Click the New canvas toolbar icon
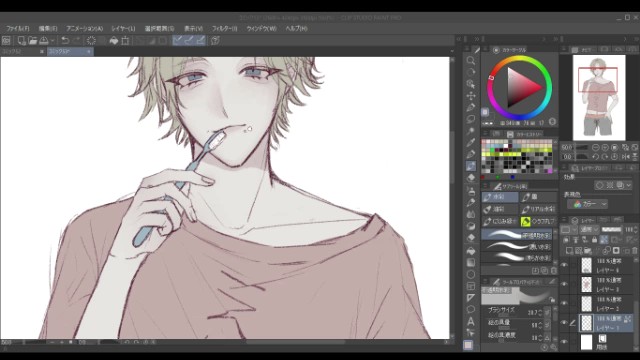Screen dimensions: 640x360 (x=21, y=40)
